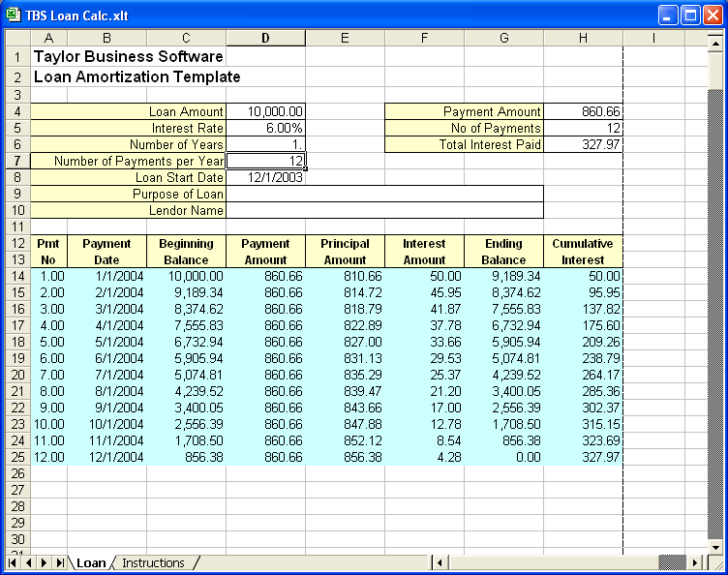Viewport: 728px width, 575px height.
Task: Click the empty Lendor Name field
Action: click(x=384, y=210)
